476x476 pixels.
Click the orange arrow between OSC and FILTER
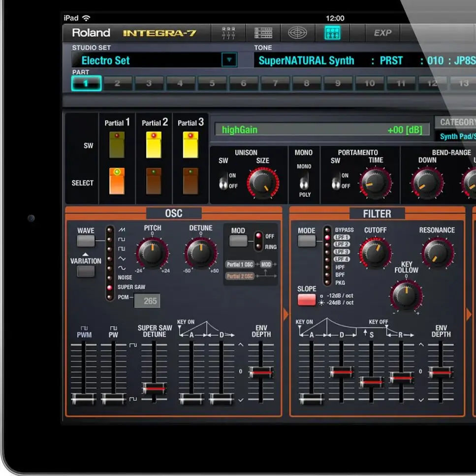tap(286, 315)
